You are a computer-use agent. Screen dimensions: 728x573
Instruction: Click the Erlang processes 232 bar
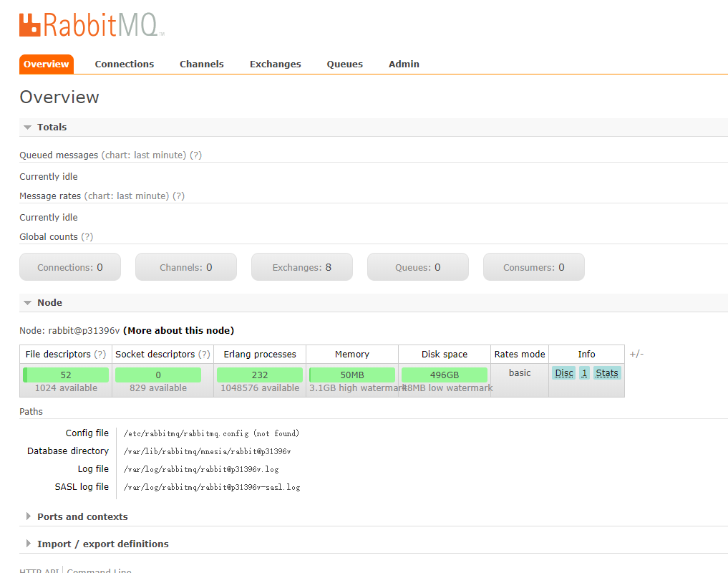tap(260, 375)
